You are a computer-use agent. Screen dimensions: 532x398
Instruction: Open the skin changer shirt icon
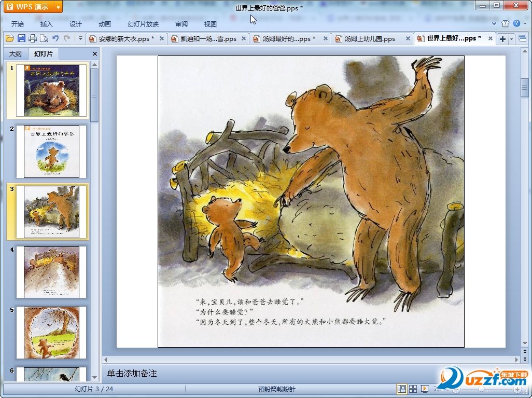click(x=505, y=23)
